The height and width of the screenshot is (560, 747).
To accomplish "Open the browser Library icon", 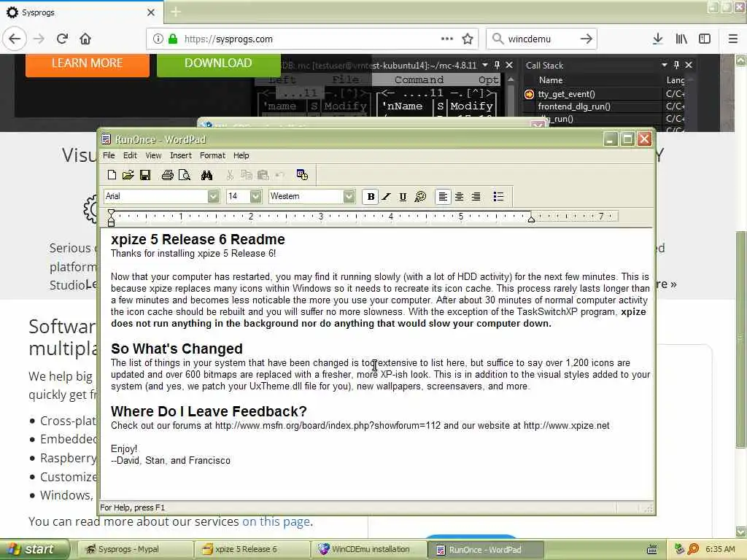I will click(681, 39).
